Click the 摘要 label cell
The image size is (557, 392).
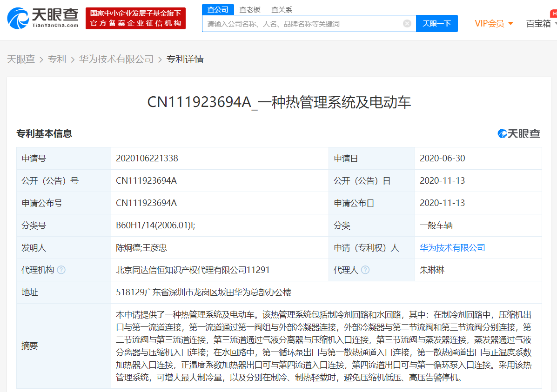pyautogui.click(x=64, y=346)
